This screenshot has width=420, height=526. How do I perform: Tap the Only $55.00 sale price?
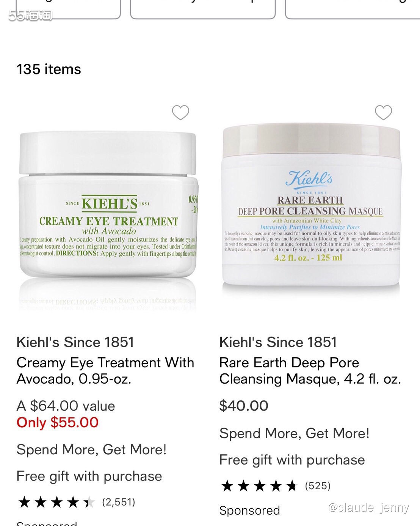[58, 422]
